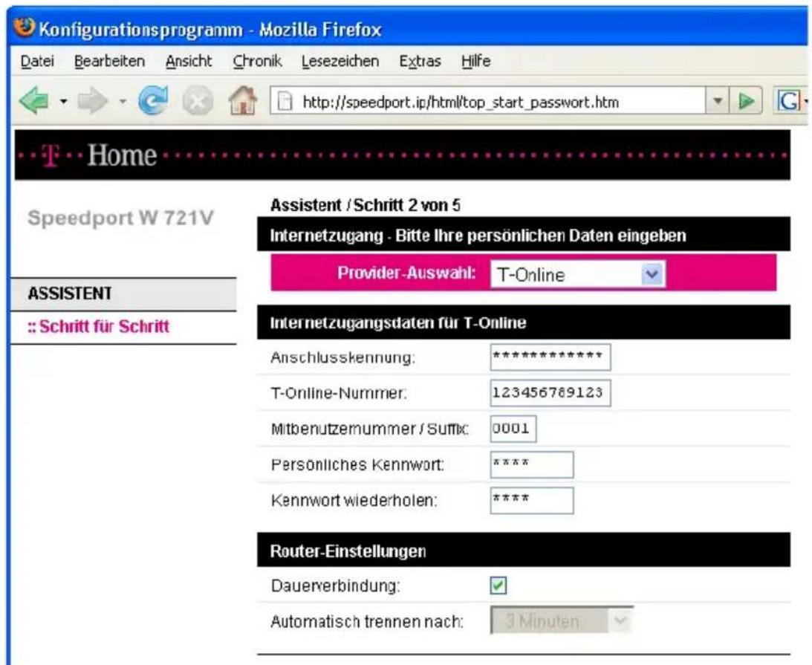Click the green Back arrow button

pos(35,100)
